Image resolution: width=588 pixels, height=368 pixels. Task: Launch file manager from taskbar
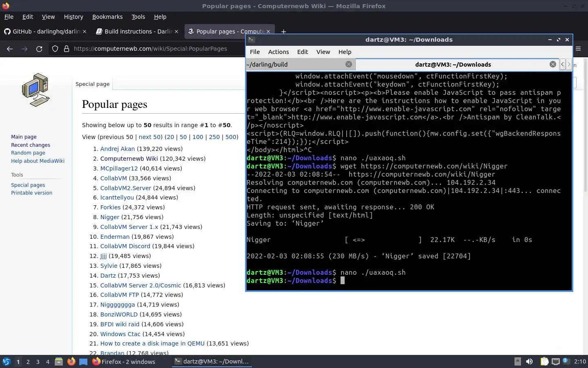click(59, 361)
